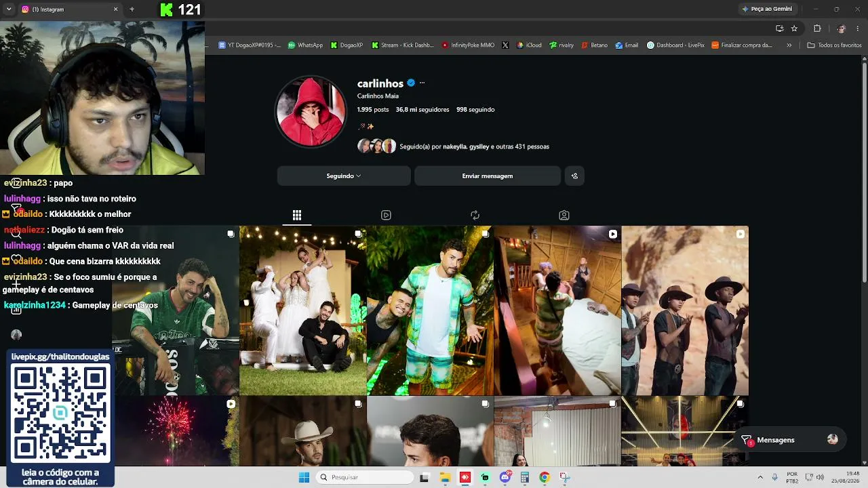
Task: Open Task View on the taskbar
Action: coord(425,477)
